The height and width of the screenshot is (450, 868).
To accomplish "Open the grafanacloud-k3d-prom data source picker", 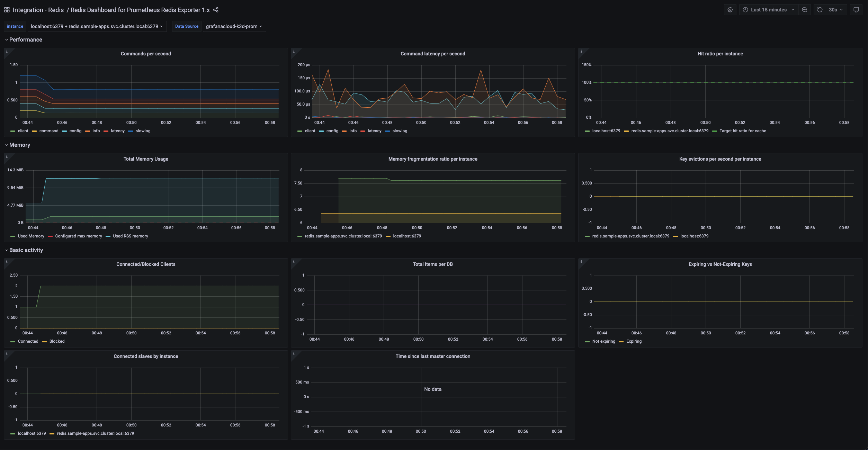I will (234, 26).
